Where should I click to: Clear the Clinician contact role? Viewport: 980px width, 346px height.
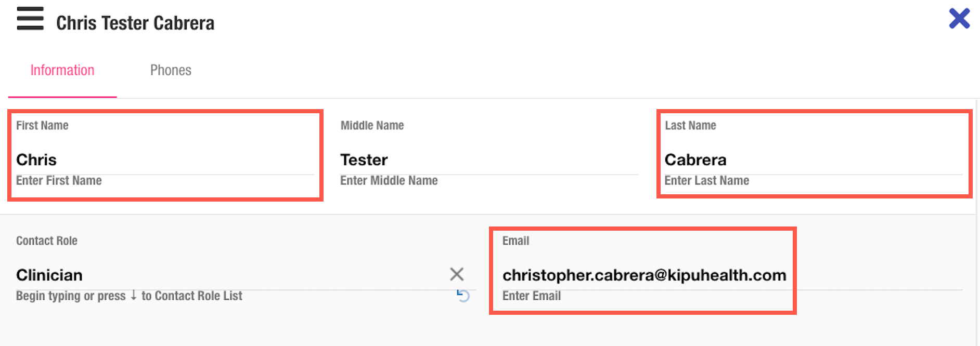click(456, 274)
